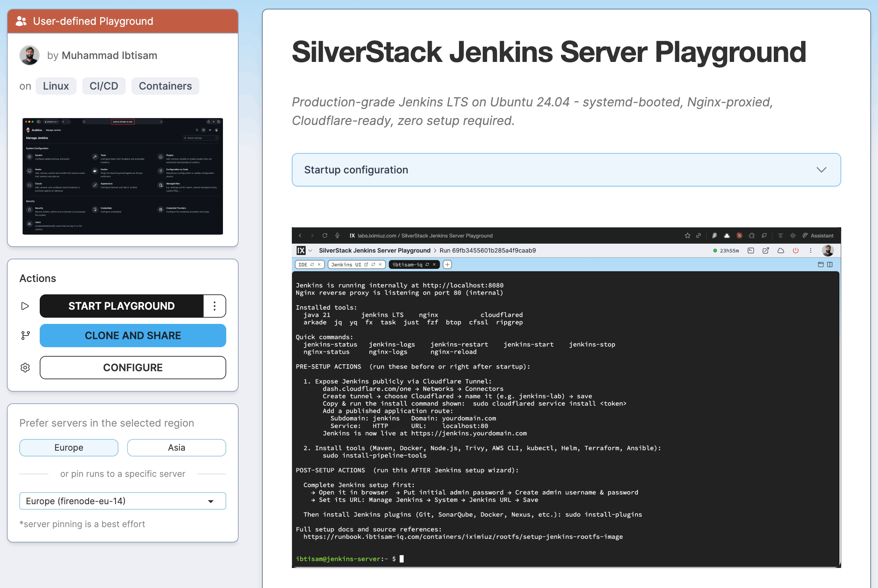Select the Asia region preference
The width and height of the screenshot is (878, 588).
[177, 448]
